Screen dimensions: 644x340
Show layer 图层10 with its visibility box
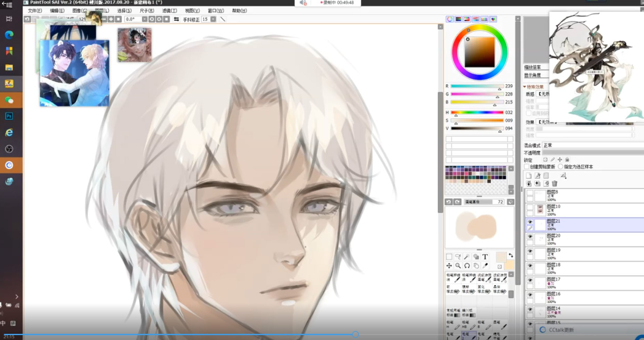[530, 207]
